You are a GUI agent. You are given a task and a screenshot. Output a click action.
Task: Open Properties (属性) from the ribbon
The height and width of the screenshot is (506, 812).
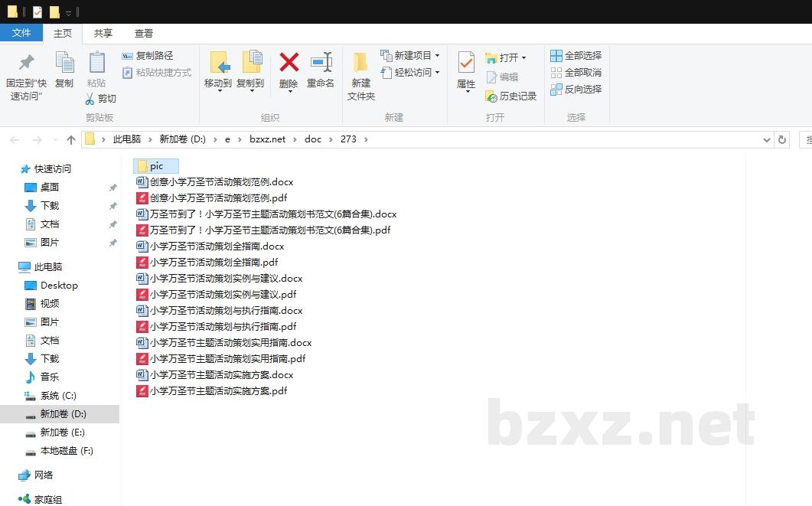(x=466, y=63)
